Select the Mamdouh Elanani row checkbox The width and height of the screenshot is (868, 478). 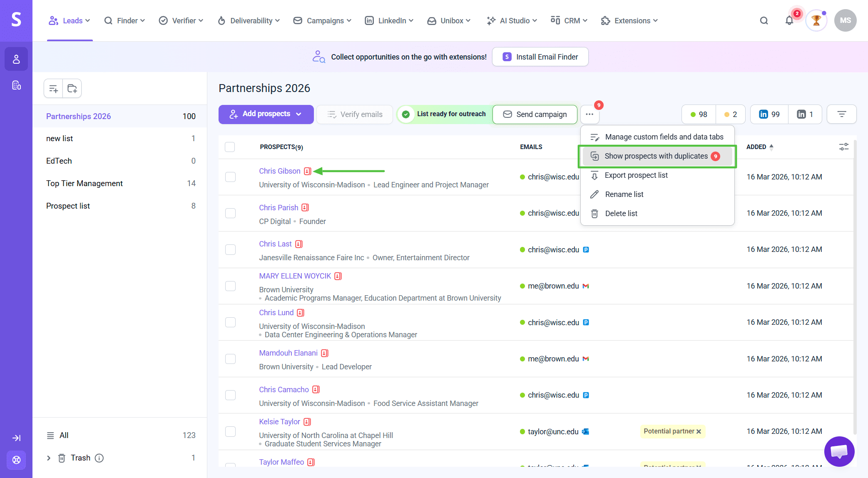click(x=230, y=359)
